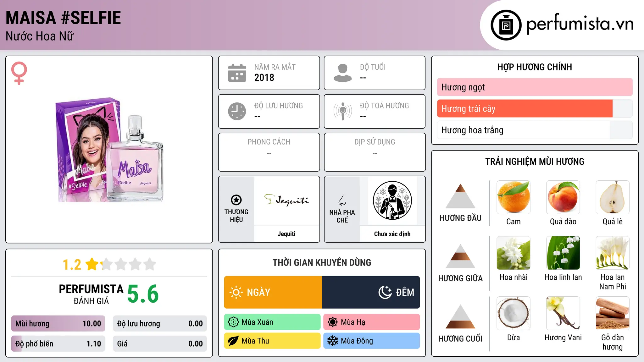Click the leaf icon beside Mùa Thu
Viewport: 644px width, 362px height.
point(233,341)
